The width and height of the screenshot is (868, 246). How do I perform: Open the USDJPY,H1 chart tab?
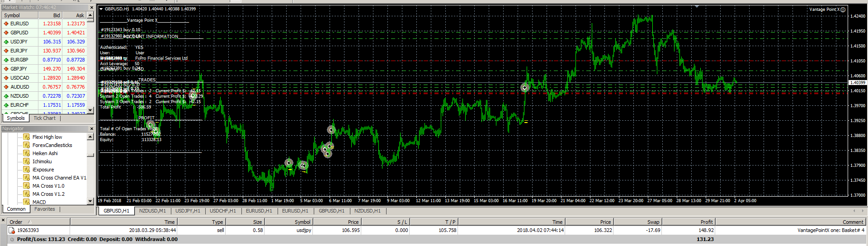point(188,211)
